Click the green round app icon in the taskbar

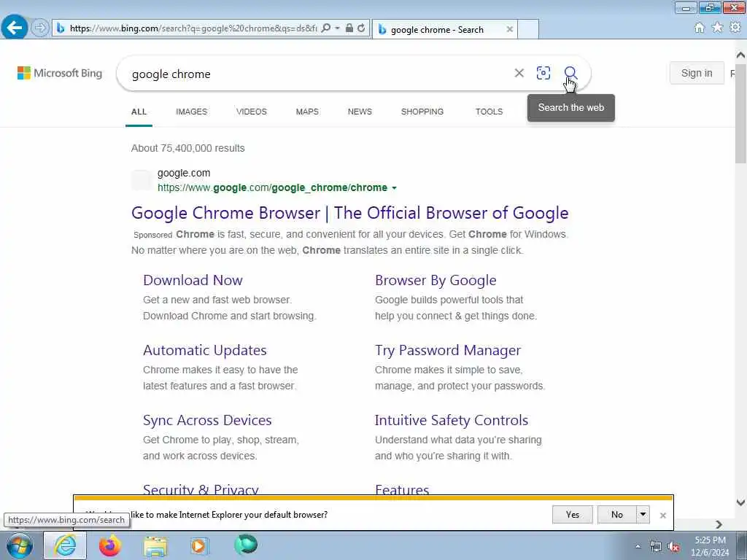pos(246,545)
